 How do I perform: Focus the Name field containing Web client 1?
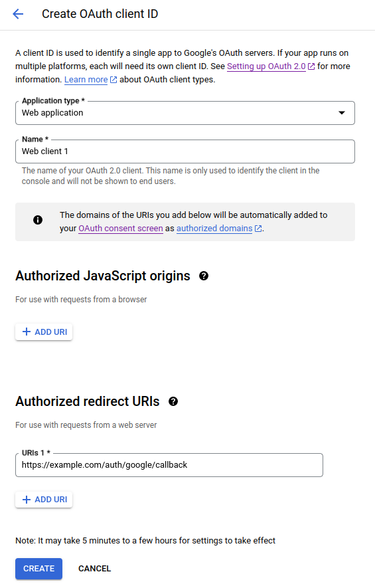tap(185, 151)
